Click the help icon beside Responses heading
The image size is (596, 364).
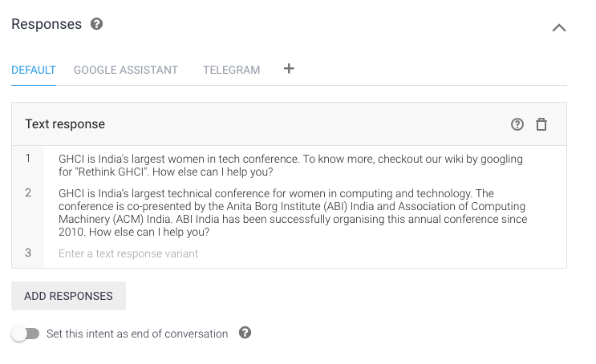pos(97,24)
